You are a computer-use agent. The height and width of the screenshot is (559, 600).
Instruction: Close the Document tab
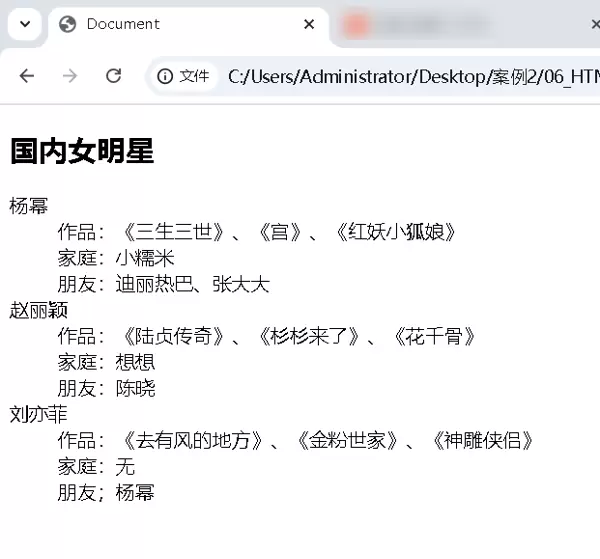pyautogui.click(x=309, y=24)
